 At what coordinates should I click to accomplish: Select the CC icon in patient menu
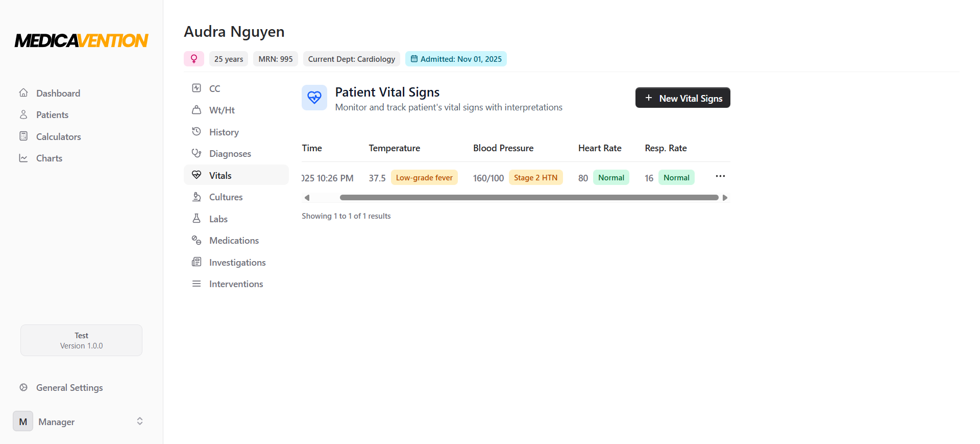point(197,88)
